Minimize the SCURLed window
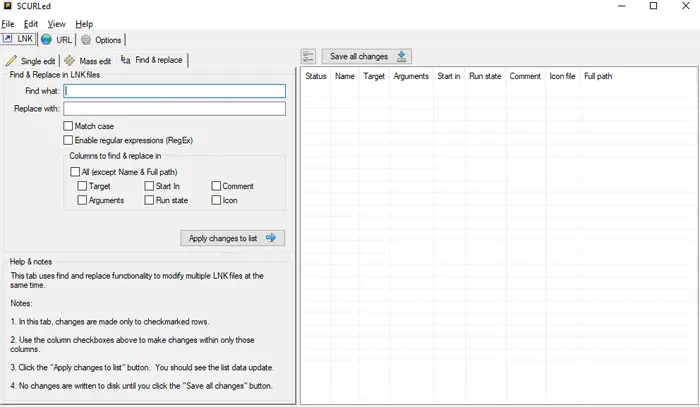700x407 pixels. tap(621, 6)
